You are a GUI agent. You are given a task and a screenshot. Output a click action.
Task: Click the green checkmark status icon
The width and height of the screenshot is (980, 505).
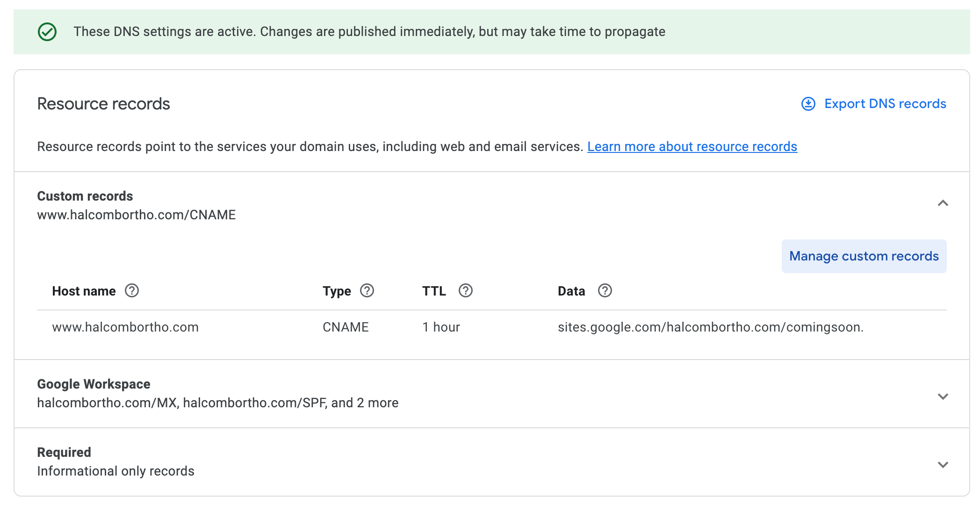47,32
